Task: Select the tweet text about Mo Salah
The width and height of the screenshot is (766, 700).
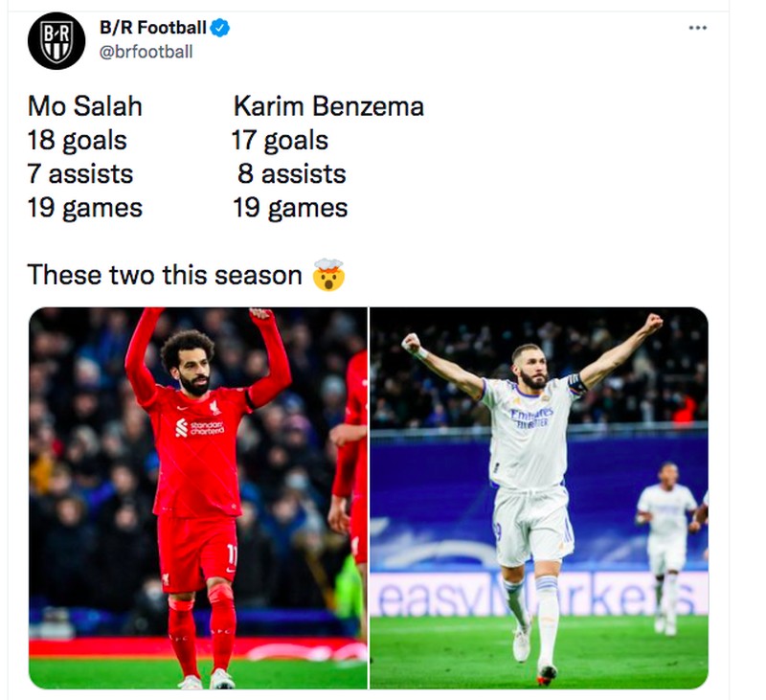Action: point(86,107)
